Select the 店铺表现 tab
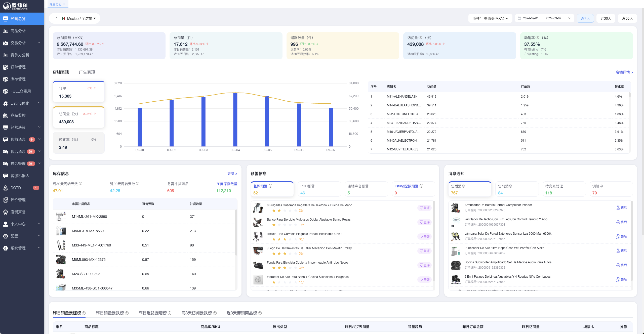644x334 pixels. (x=61, y=72)
